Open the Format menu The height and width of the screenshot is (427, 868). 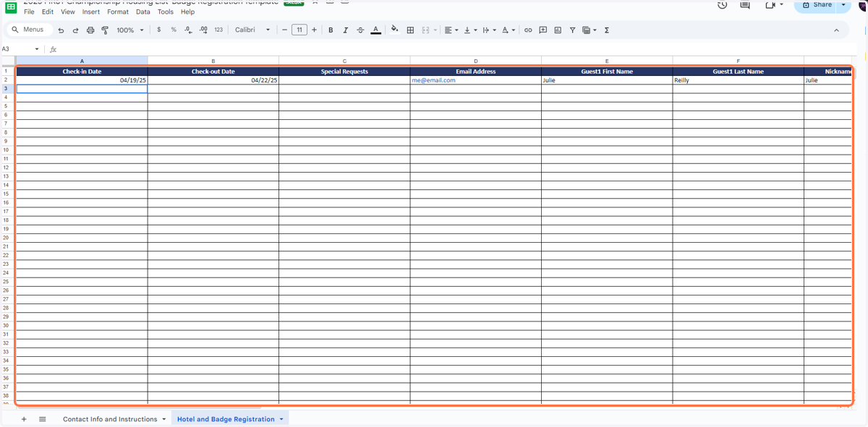point(118,12)
